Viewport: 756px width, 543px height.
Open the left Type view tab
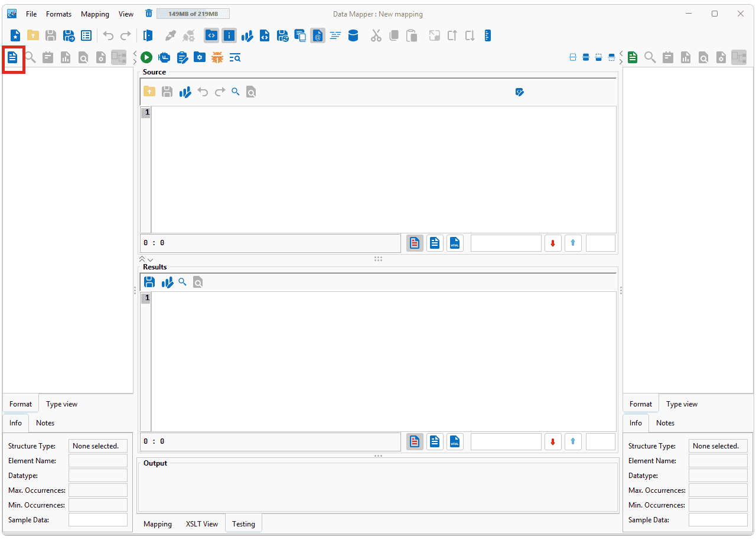(x=62, y=404)
